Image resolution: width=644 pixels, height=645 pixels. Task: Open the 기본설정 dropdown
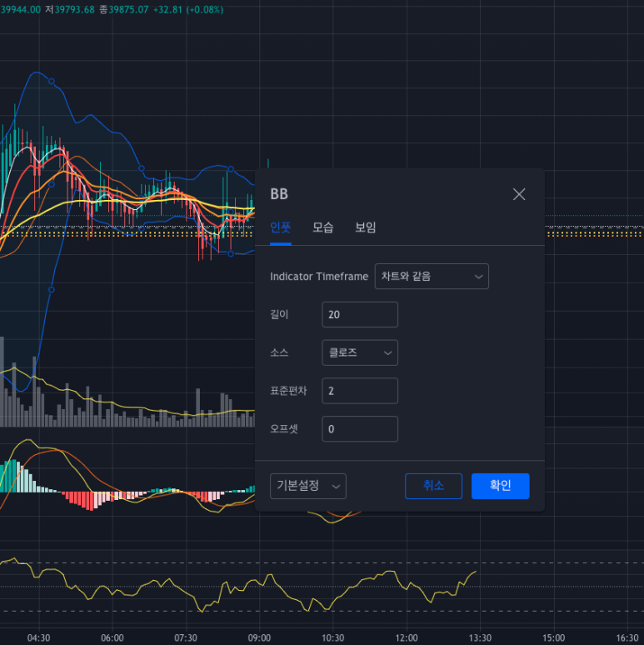click(308, 486)
